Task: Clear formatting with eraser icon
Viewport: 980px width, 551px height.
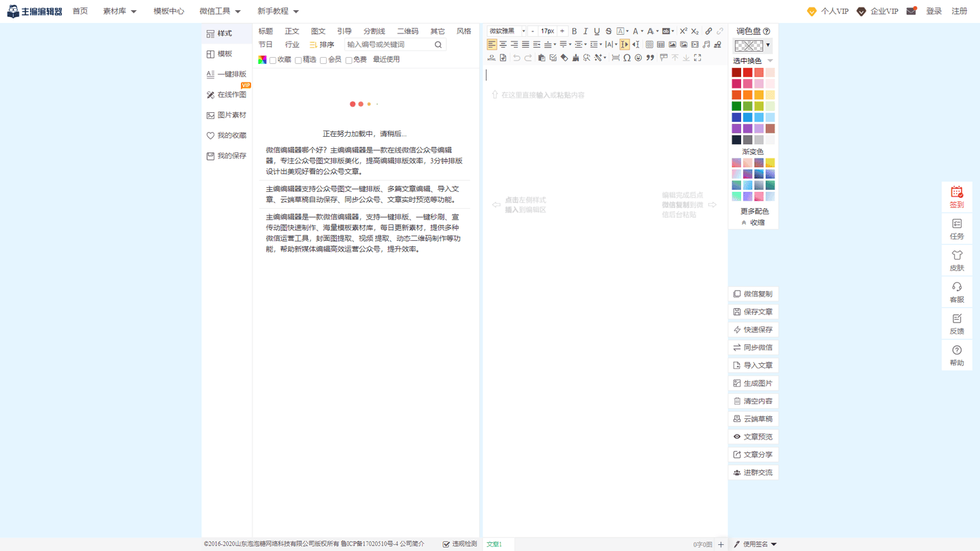Action: pos(564,58)
